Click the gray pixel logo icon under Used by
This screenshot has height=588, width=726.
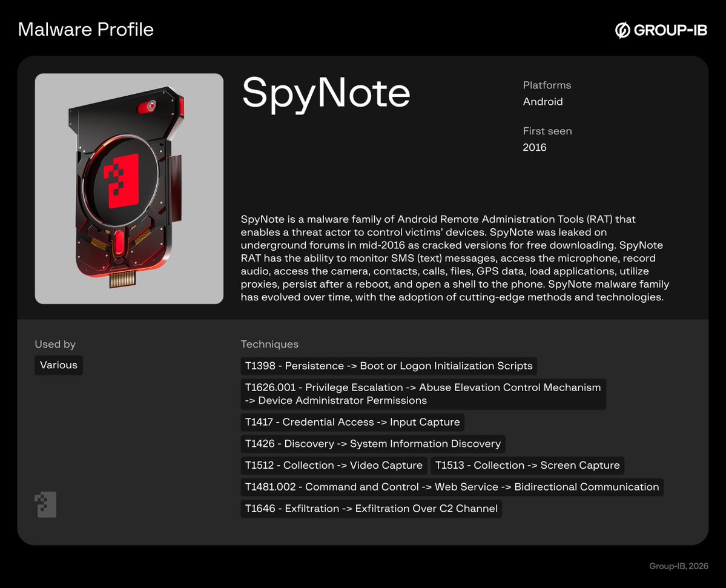click(x=45, y=504)
